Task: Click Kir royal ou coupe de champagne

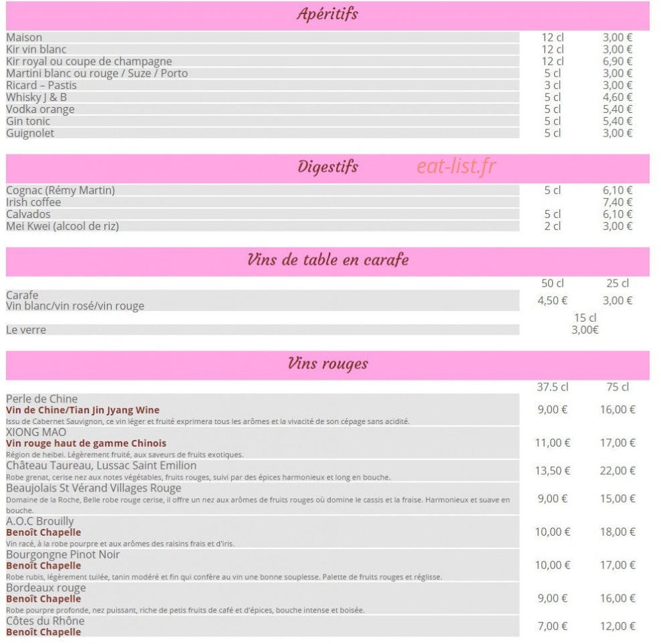Action: coord(89,62)
